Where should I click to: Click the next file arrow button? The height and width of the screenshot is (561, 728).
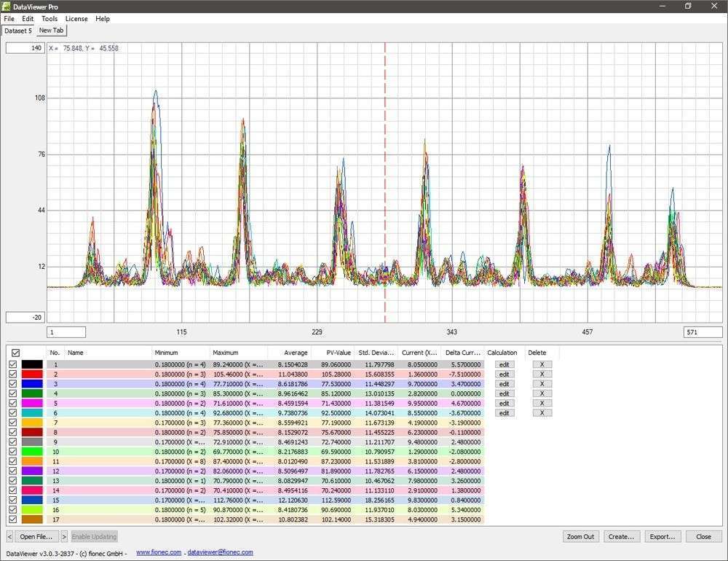click(x=64, y=536)
